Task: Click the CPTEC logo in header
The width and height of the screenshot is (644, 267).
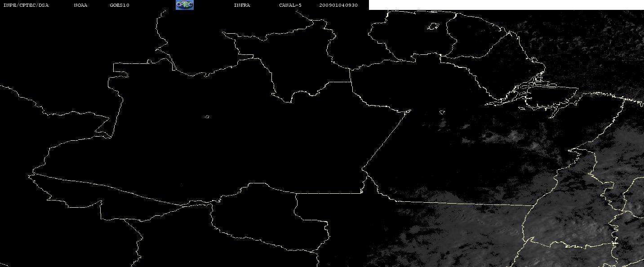Action: pyautogui.click(x=184, y=5)
